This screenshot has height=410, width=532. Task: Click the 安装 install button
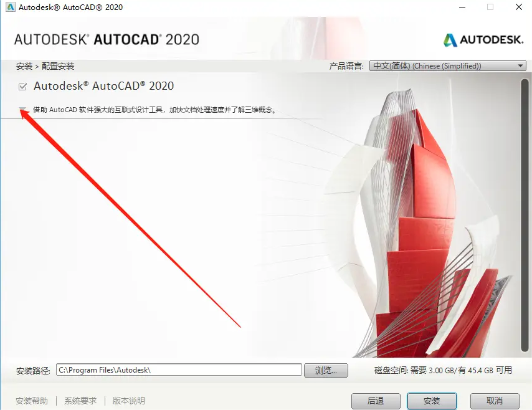(x=432, y=401)
